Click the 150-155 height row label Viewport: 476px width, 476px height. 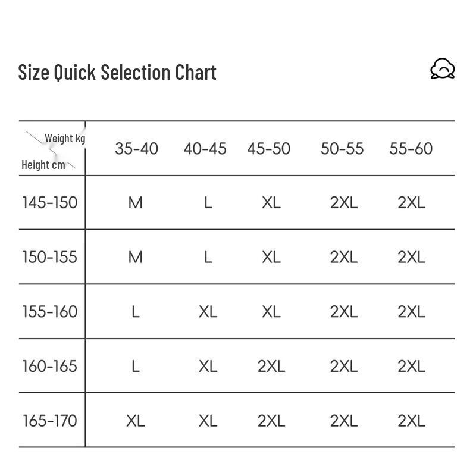[x=50, y=257]
